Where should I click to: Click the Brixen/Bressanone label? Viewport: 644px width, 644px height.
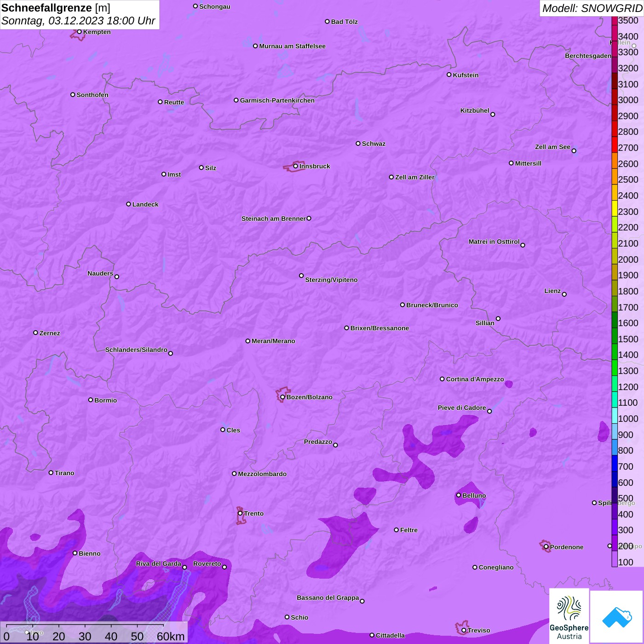(379, 328)
